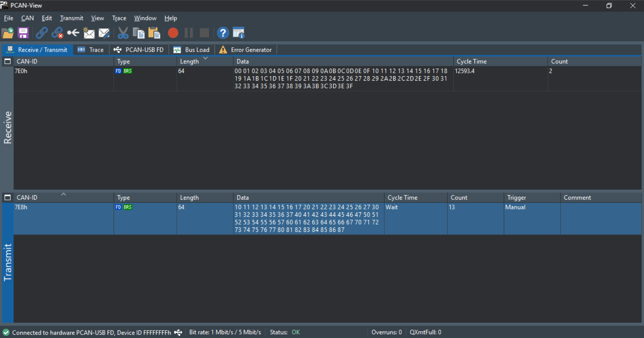
Task: Save with the purple floppy disk icon
Action: pos(23,33)
